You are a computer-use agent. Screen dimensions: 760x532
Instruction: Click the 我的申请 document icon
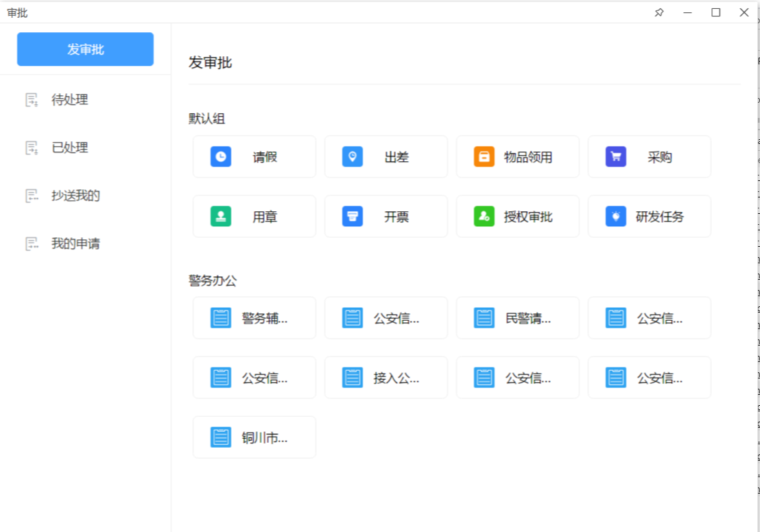click(x=32, y=244)
